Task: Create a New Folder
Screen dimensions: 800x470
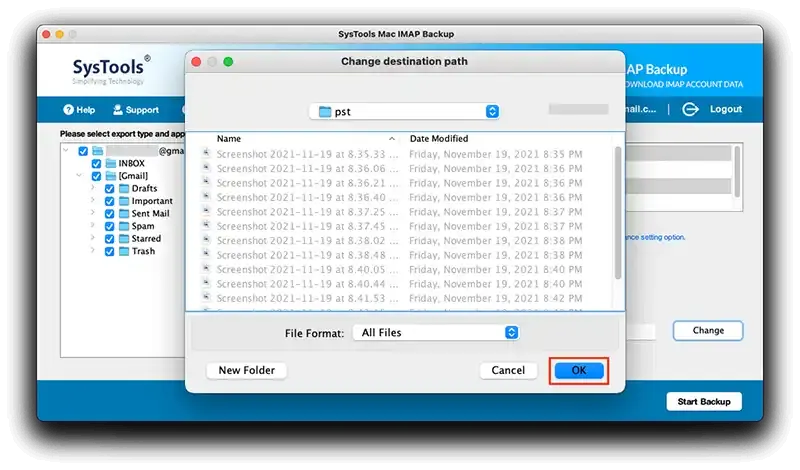Action: point(246,370)
